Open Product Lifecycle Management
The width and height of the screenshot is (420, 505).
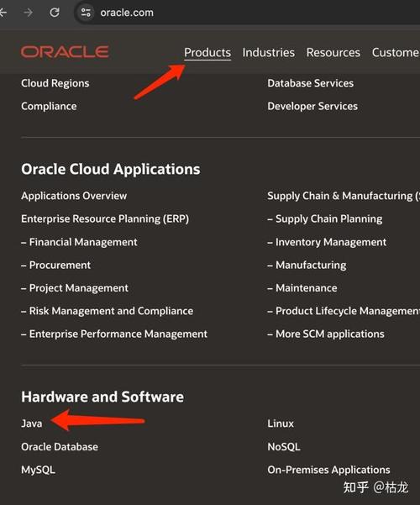pos(344,311)
